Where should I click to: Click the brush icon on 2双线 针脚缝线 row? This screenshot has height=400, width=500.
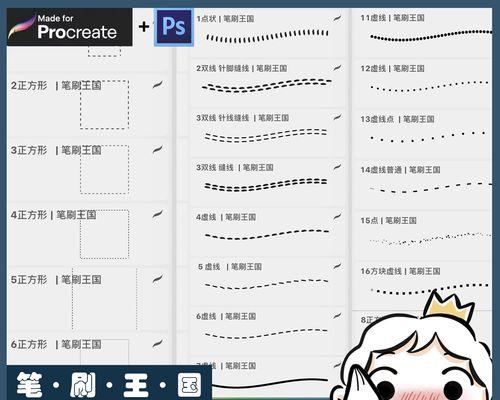337,68
